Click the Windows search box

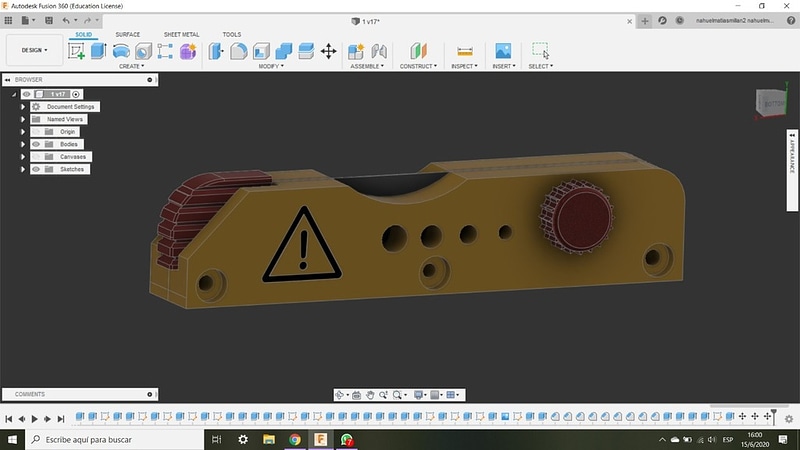tap(114, 439)
